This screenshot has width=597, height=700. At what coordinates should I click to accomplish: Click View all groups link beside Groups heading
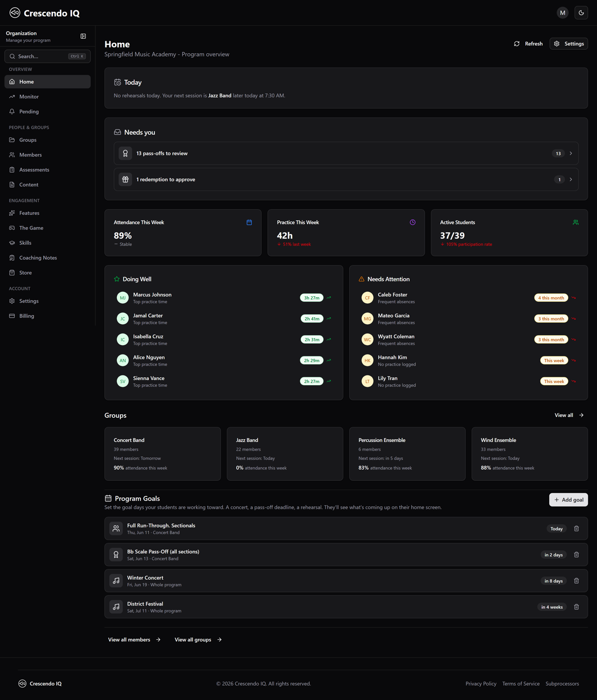[x=569, y=415]
